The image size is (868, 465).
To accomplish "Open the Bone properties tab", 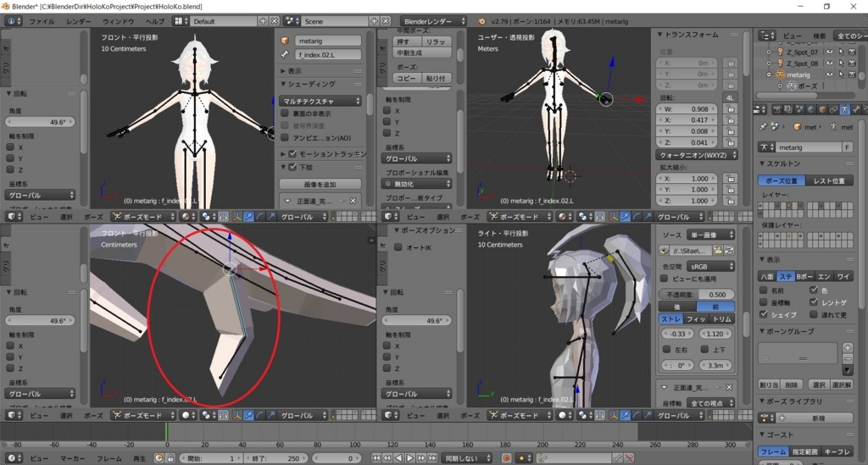I will tap(856, 109).
